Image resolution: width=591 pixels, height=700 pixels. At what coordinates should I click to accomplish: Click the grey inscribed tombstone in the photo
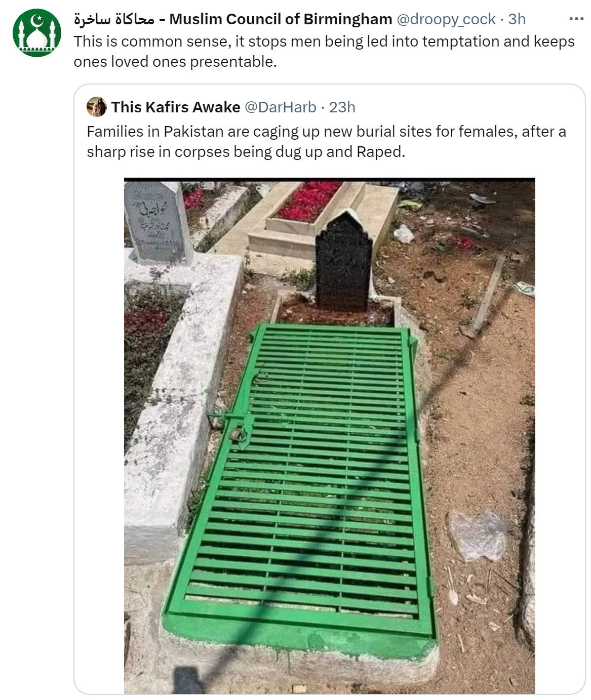coord(154,220)
